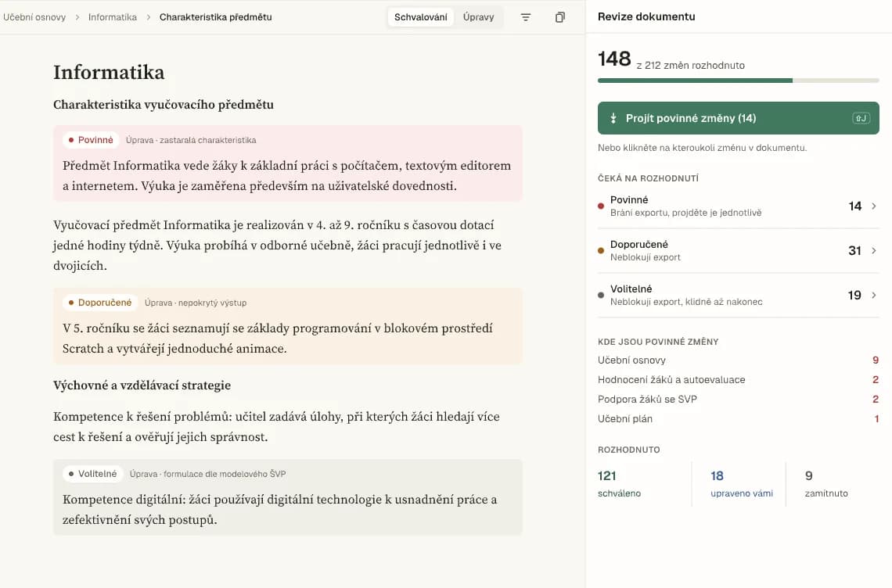Switch to Úpravy mode
892x588 pixels.
(x=478, y=17)
